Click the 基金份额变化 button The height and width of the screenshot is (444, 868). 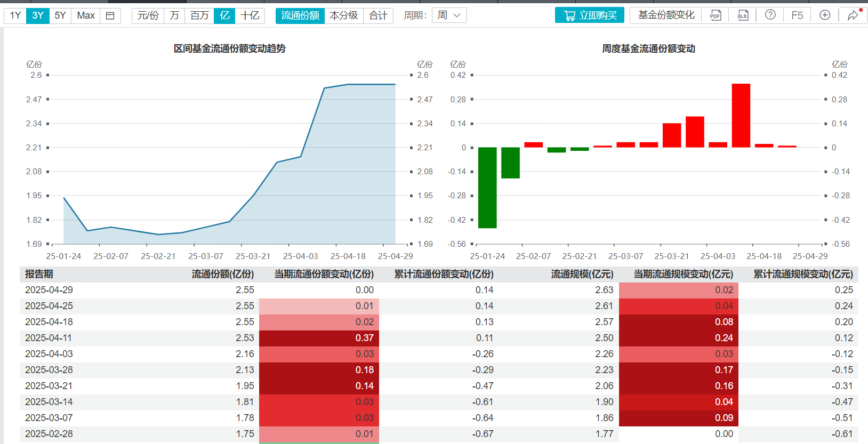click(666, 15)
